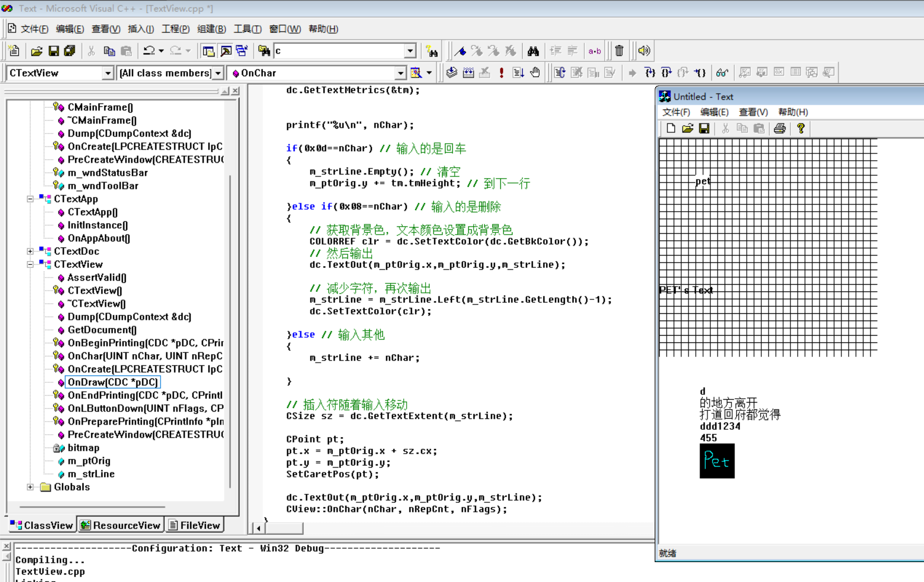The width and height of the screenshot is (924, 582).
Task: Click the speaker sound icon
Action: click(x=644, y=50)
